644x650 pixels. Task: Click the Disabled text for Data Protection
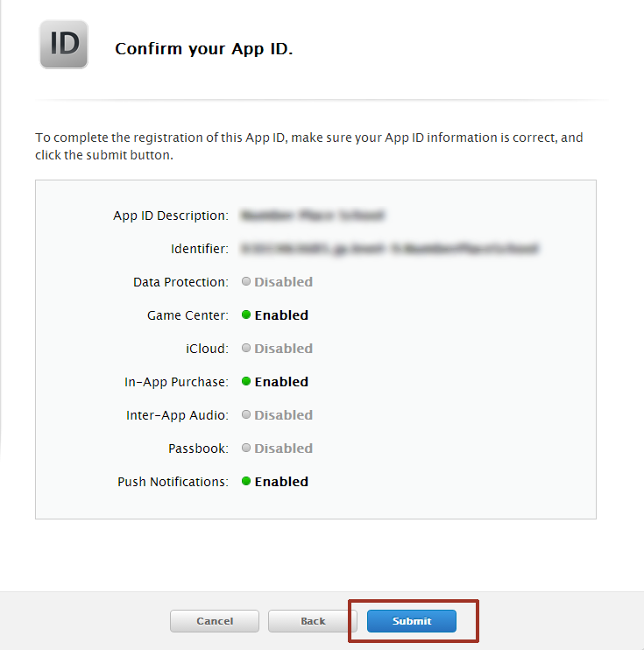(283, 282)
